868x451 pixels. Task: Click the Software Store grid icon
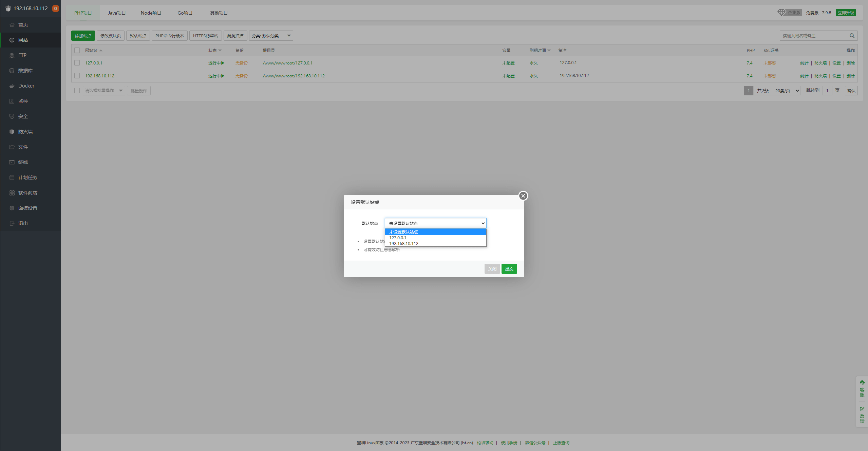[12, 193]
